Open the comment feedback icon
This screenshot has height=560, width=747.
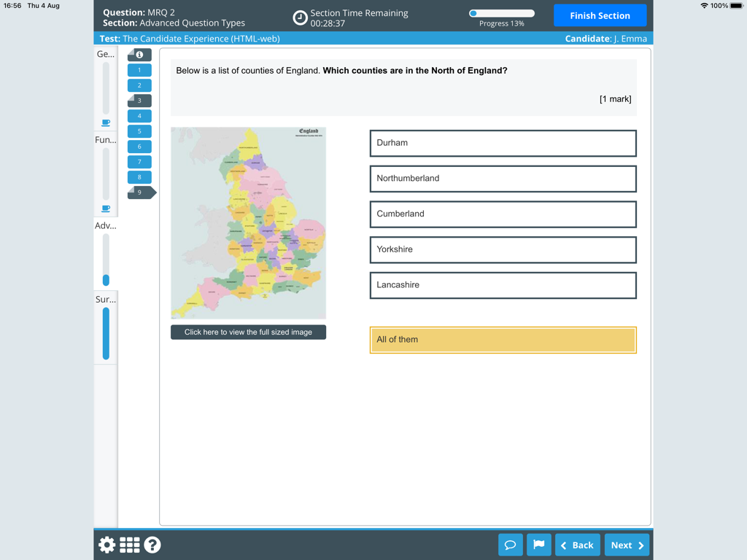coord(510,545)
